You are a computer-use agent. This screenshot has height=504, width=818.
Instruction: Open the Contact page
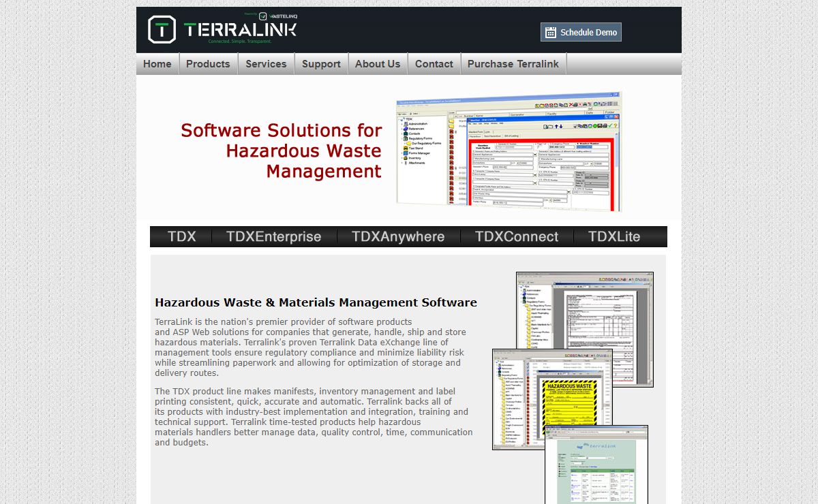click(x=434, y=64)
